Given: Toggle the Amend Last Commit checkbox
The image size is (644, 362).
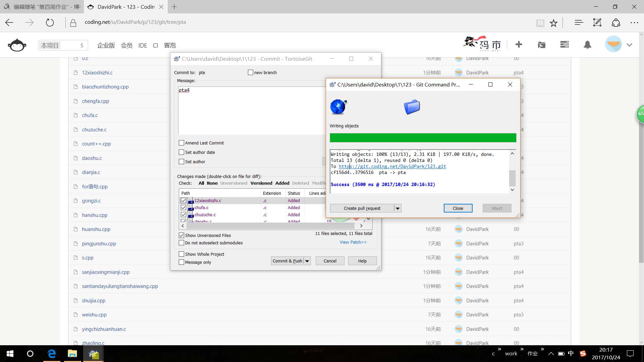Looking at the screenshot, I should tap(181, 142).
